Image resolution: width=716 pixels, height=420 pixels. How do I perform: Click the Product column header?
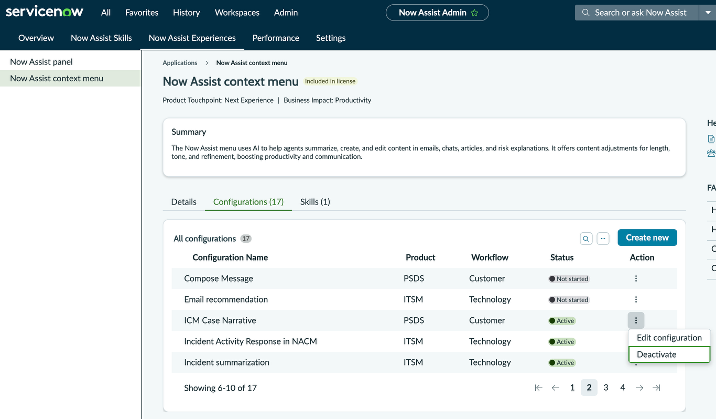[420, 257]
